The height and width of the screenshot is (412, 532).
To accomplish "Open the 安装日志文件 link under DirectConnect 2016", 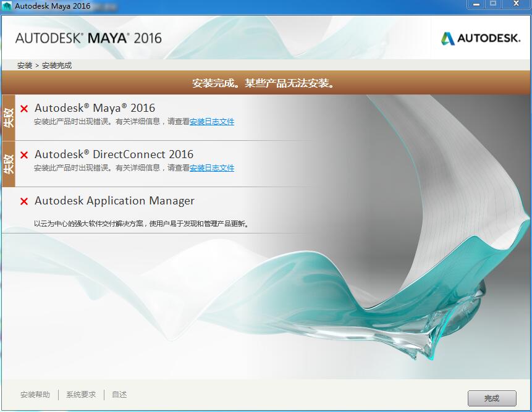I will [212, 168].
